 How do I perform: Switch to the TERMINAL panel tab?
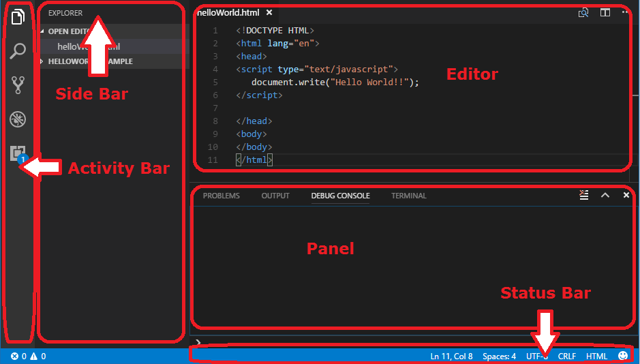click(408, 196)
